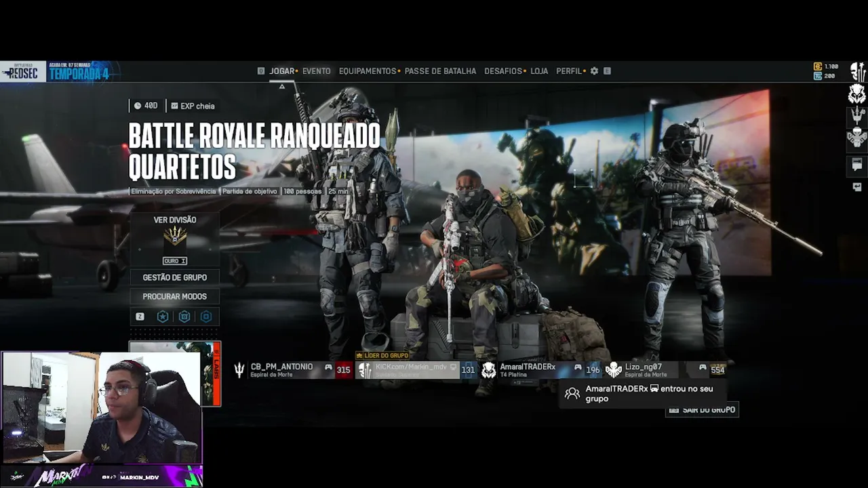Viewport: 868px width, 488px height.
Task: Click the 100 pessoas tag
Action: coord(302,192)
